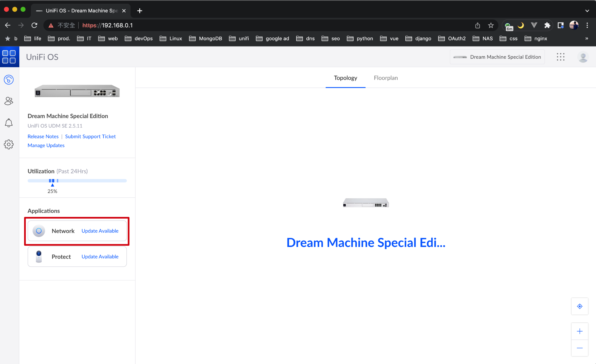Recenter topology with the locate icon

(x=580, y=306)
